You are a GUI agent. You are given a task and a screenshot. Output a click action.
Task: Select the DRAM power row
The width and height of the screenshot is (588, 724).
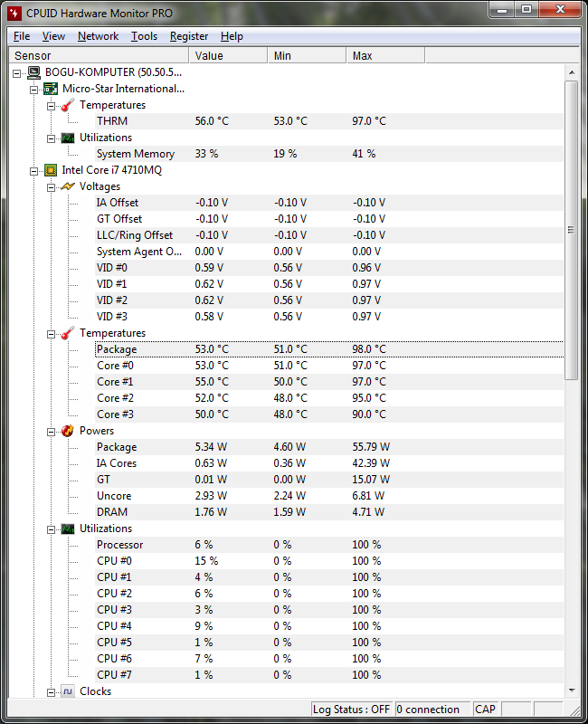click(x=329, y=512)
